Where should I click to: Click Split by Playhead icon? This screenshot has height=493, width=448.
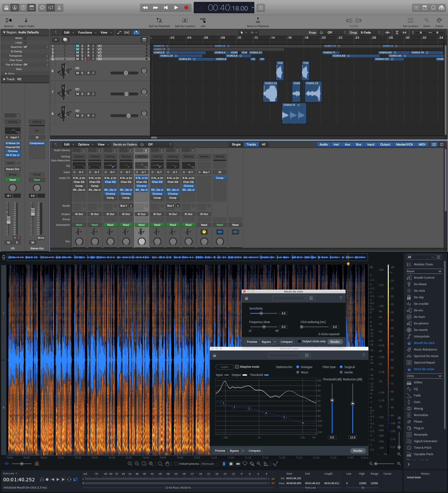point(159,20)
